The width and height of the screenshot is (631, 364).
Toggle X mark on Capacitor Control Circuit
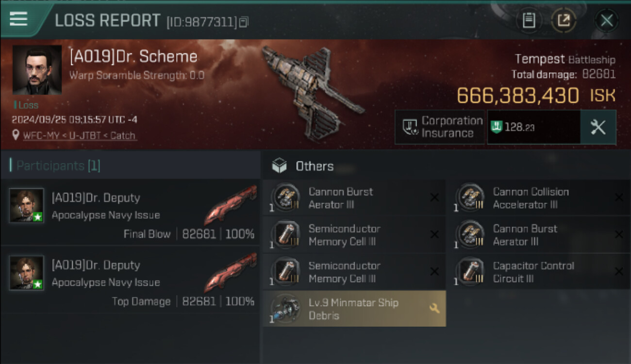tap(619, 272)
